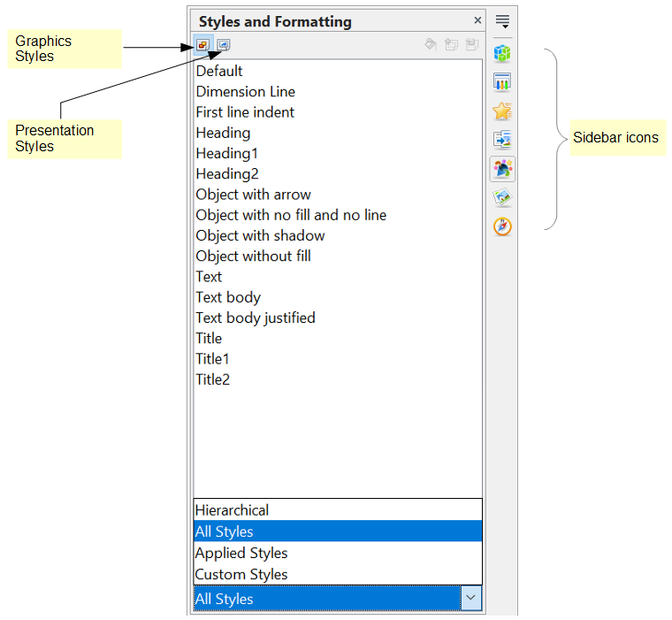Select the Title2 style
The width and height of the screenshot is (672, 620).
[338, 380]
